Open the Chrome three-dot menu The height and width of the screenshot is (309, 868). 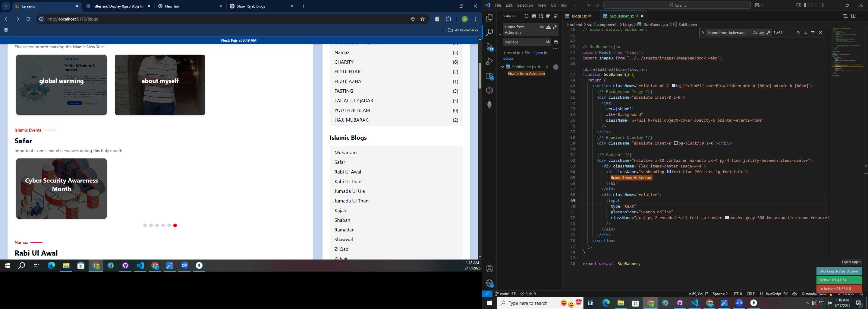[476, 19]
